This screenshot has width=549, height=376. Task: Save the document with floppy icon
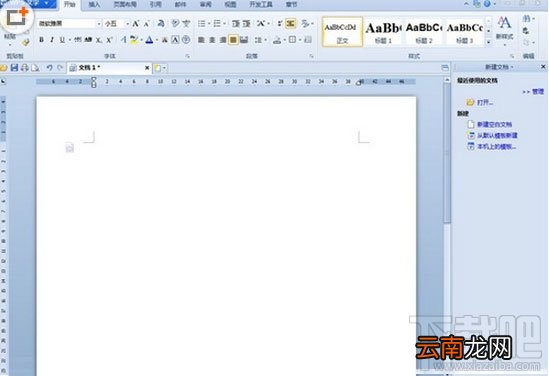tap(14, 68)
